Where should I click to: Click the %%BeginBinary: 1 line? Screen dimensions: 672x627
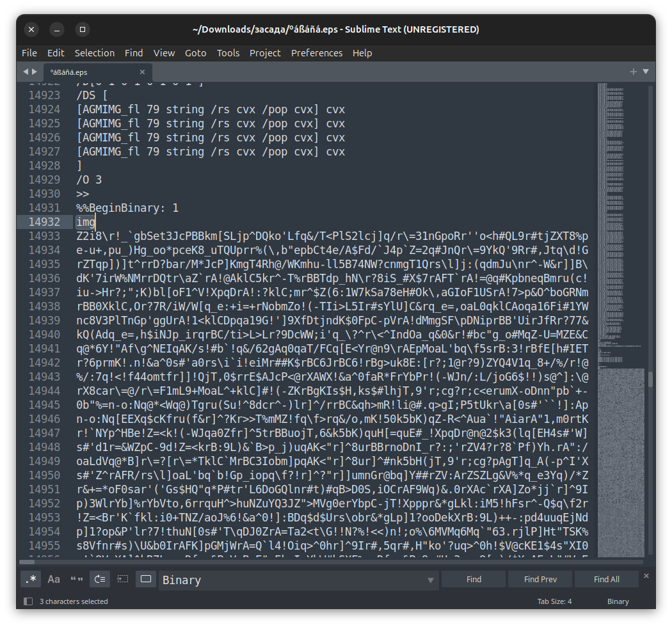[x=127, y=208]
